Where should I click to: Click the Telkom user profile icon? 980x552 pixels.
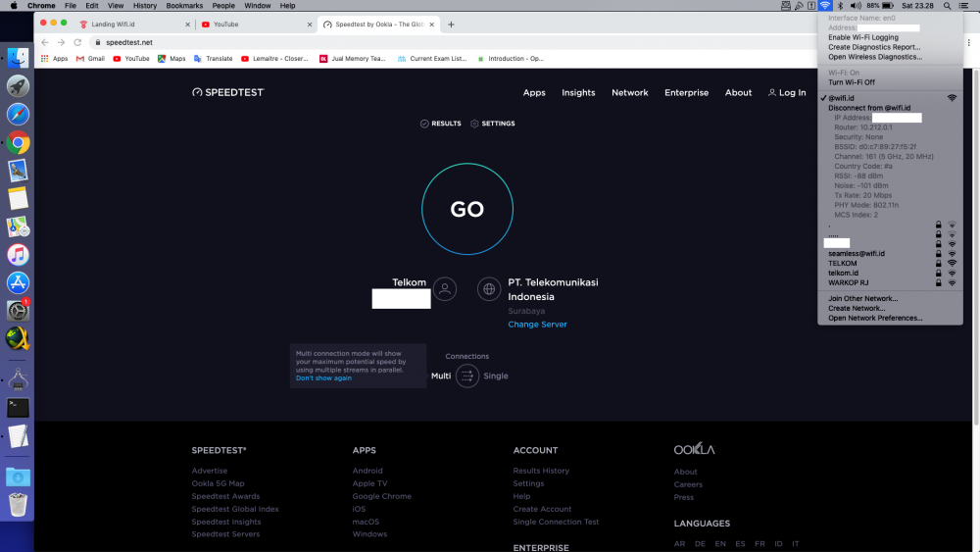445,289
